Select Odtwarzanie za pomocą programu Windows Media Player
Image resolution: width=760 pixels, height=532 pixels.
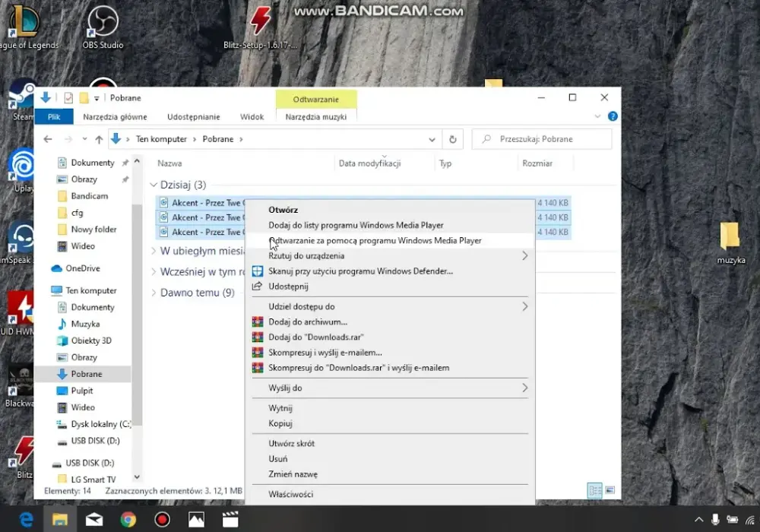(390, 240)
